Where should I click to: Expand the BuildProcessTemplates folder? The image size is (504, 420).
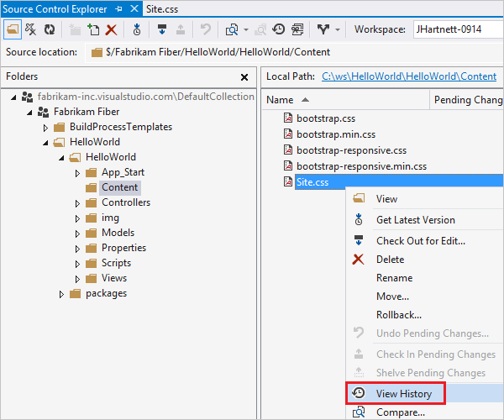[45, 128]
